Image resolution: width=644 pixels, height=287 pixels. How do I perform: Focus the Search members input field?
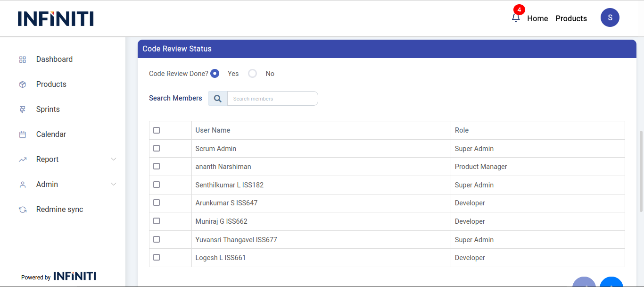pyautogui.click(x=272, y=99)
